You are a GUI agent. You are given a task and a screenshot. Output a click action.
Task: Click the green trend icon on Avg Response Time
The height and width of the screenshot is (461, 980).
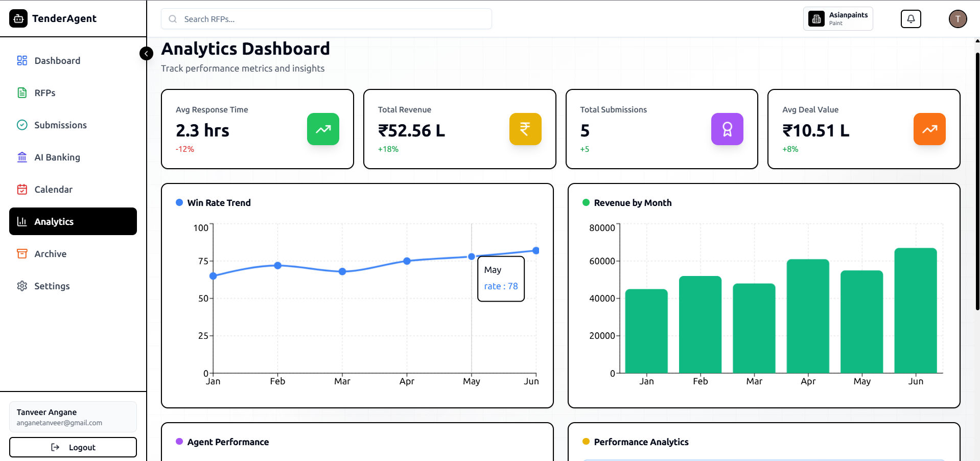[x=323, y=129]
